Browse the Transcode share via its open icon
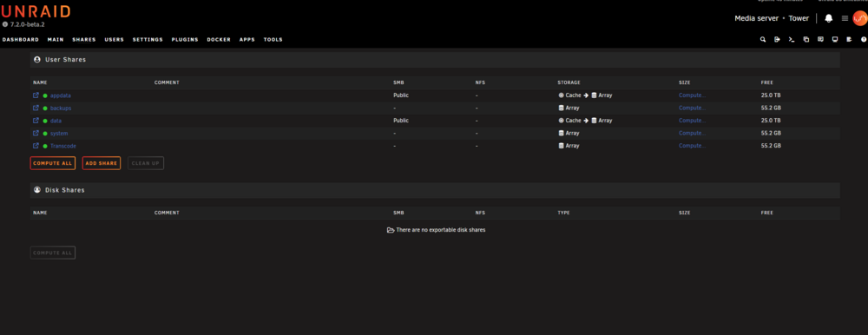This screenshot has height=335, width=868. coord(36,146)
